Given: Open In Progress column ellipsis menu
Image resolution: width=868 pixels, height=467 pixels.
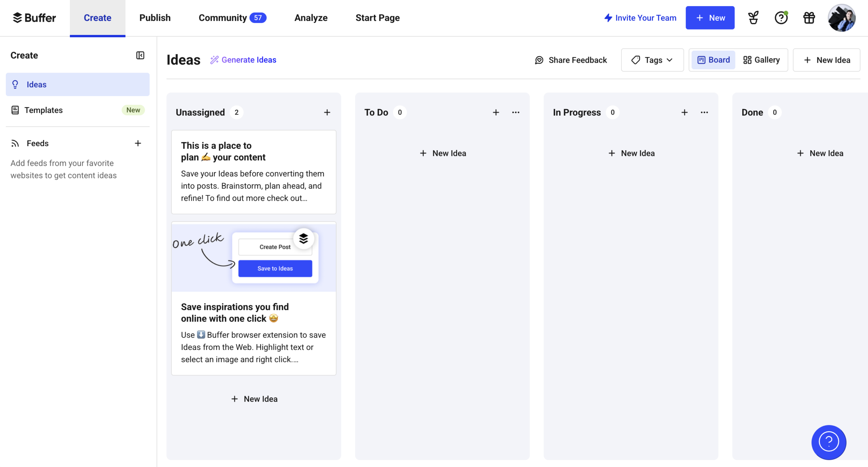Looking at the screenshot, I should coord(704,112).
